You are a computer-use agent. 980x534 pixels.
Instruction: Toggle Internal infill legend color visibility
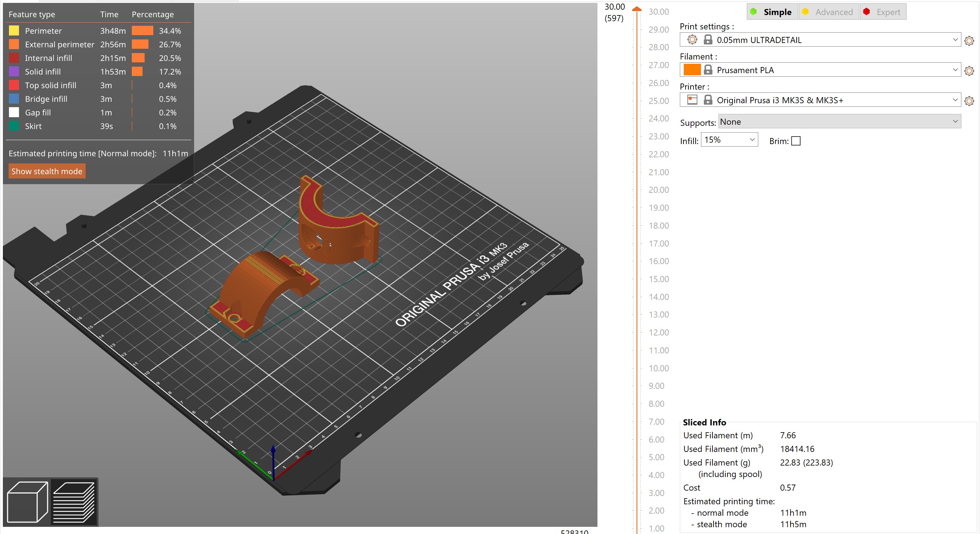pyautogui.click(x=14, y=58)
